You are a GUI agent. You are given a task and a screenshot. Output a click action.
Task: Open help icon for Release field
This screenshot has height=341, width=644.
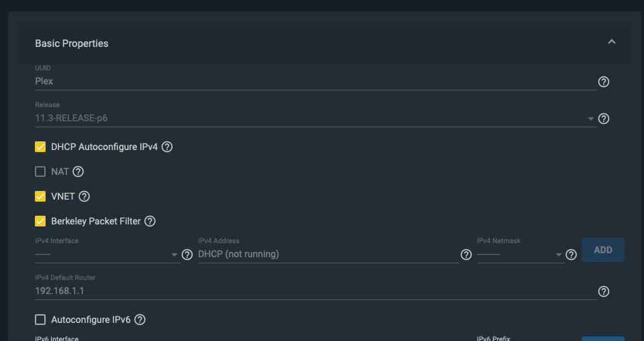coord(603,119)
